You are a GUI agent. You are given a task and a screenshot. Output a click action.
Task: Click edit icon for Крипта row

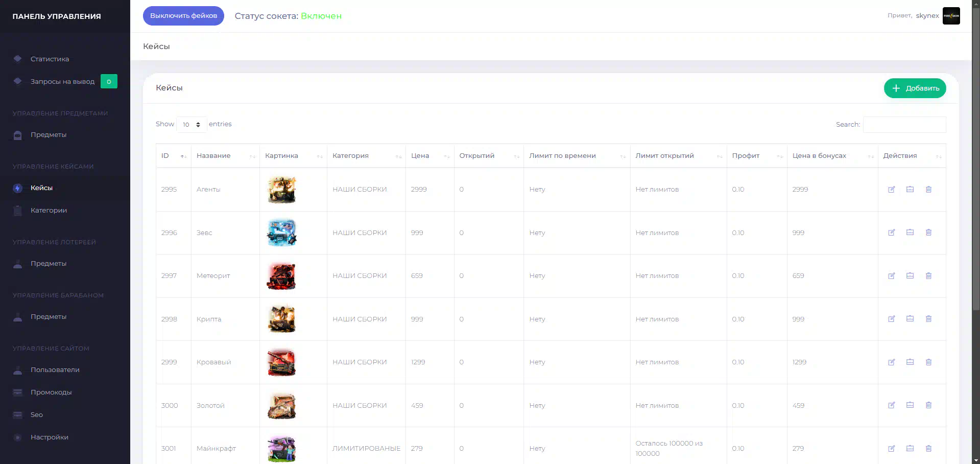[x=891, y=319]
